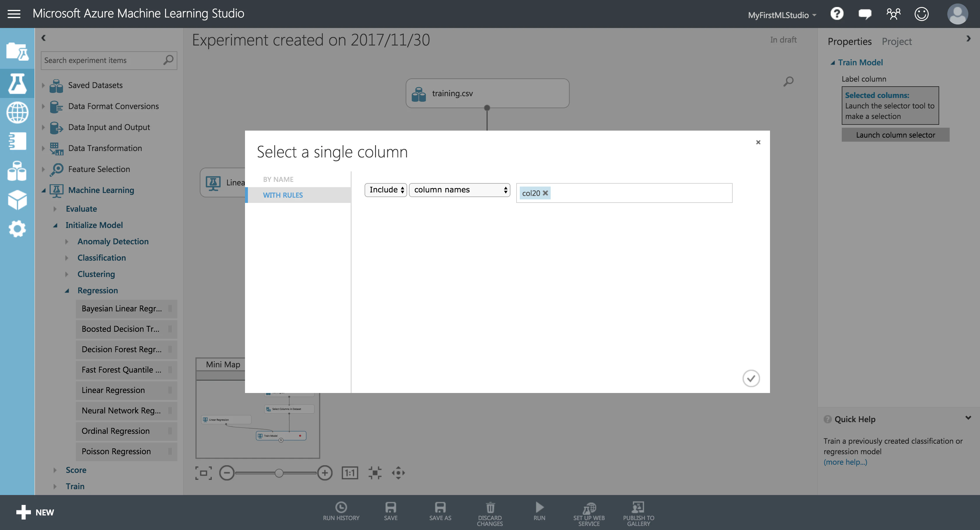The height and width of the screenshot is (530, 980).
Task: Click the zoom slider handle
Action: (279, 473)
